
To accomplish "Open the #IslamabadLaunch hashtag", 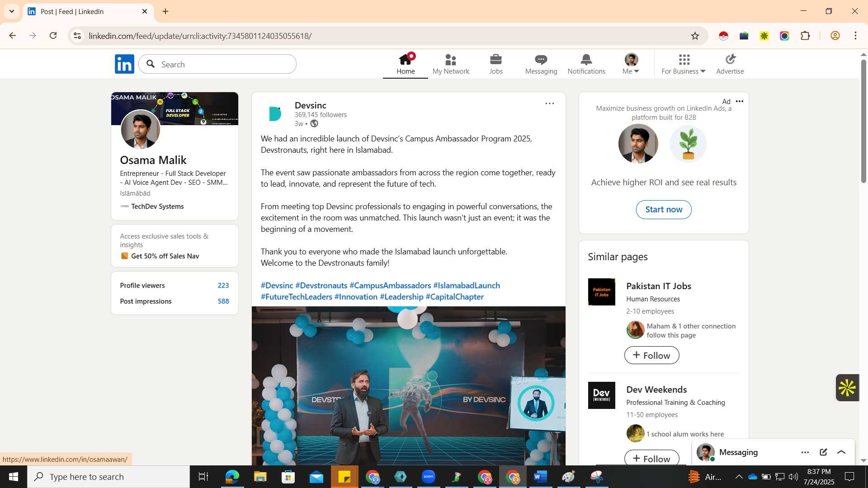I will (x=467, y=286).
